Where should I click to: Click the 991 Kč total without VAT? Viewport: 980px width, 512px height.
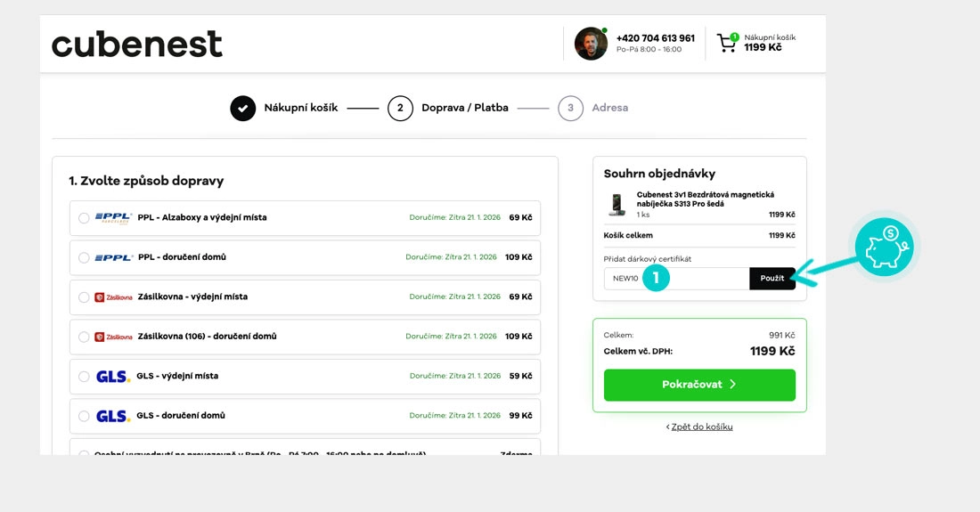coord(782,336)
